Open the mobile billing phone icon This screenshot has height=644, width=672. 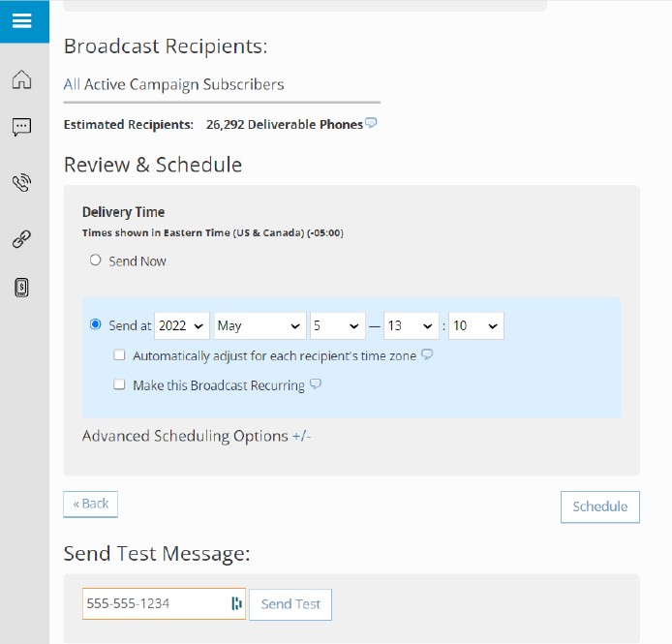(x=21, y=287)
